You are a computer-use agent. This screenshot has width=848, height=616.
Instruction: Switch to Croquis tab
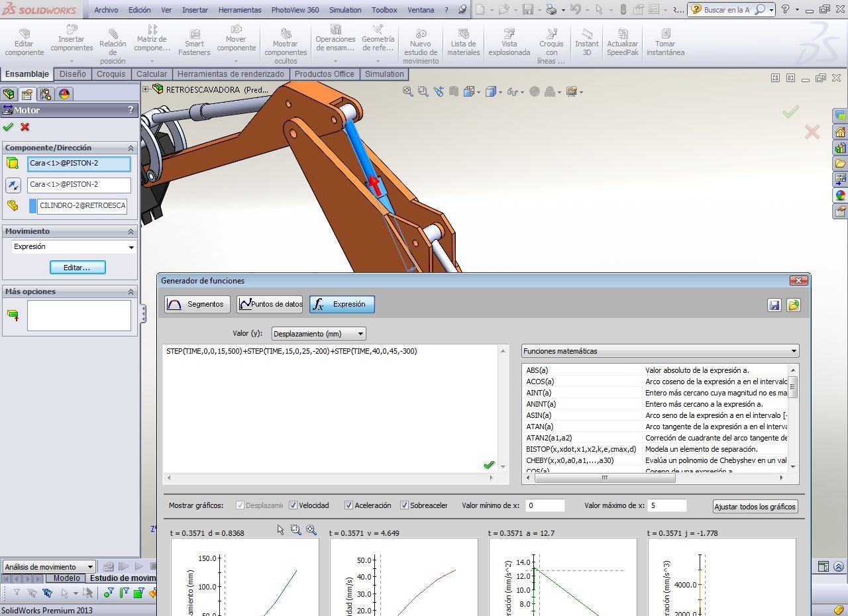pos(111,74)
